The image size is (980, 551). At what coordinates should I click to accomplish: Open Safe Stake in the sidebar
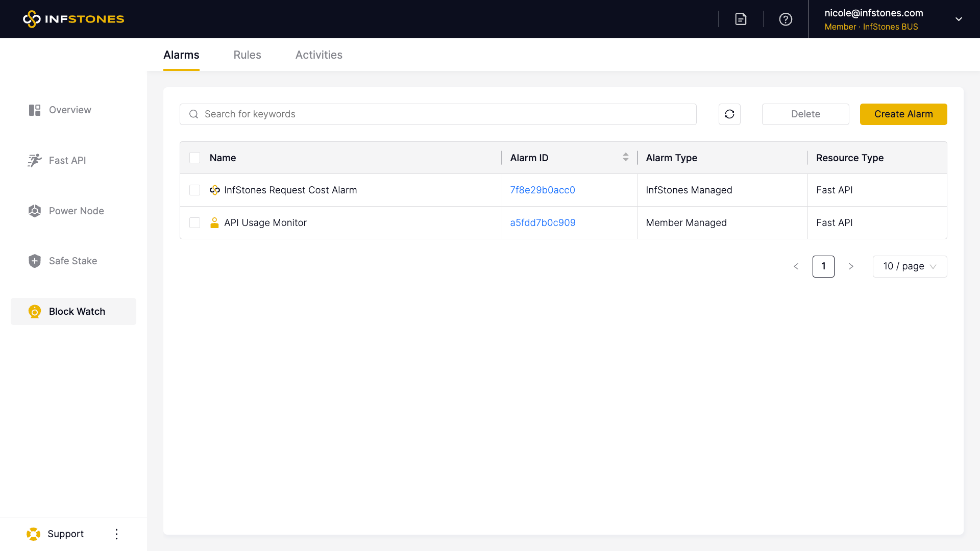72,261
